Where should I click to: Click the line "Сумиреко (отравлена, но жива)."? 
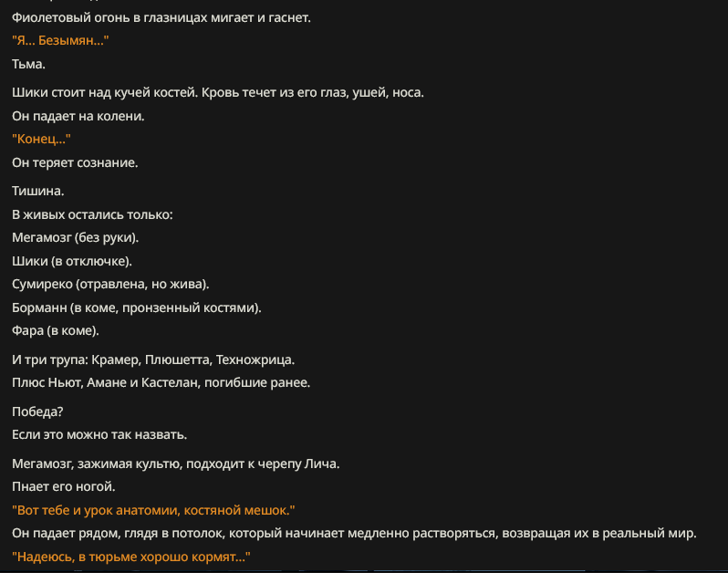coord(110,284)
